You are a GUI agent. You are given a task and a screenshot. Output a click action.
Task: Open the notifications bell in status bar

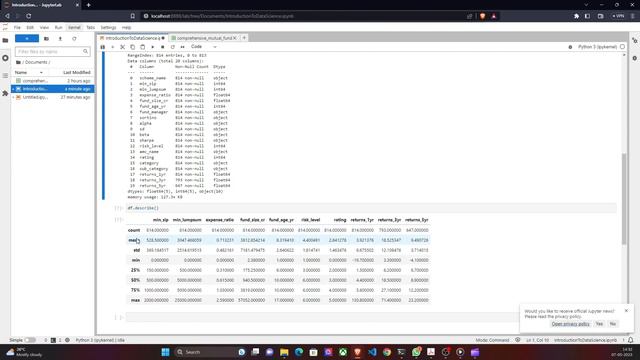coord(631,340)
